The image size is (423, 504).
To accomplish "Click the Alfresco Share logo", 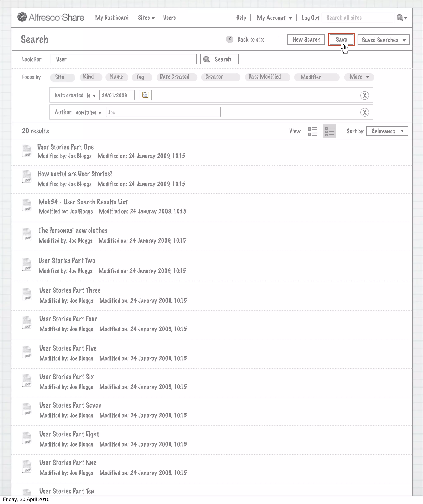I will pyautogui.click(x=51, y=17).
